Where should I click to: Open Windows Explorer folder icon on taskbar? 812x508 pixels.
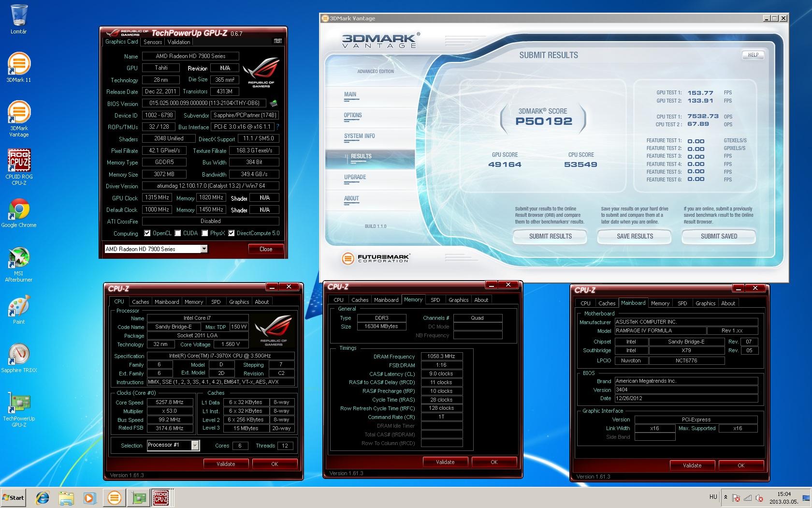point(66,498)
